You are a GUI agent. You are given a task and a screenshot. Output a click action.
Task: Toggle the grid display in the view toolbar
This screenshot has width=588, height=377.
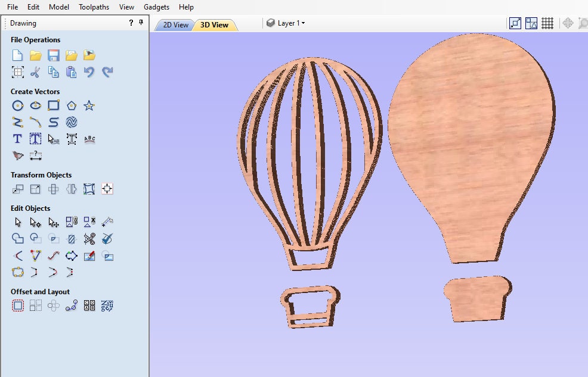click(x=547, y=23)
